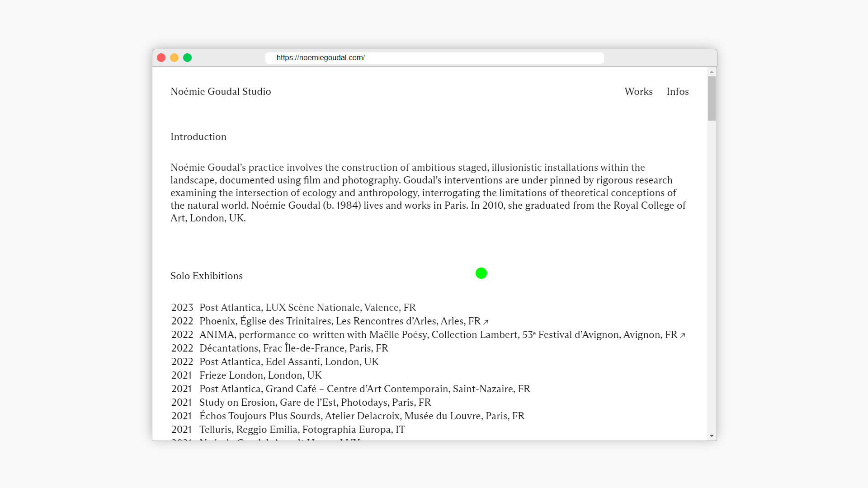
Task: Open Phoenix, Église des Trinitaires exhibition link
Action: pyautogui.click(x=340, y=321)
